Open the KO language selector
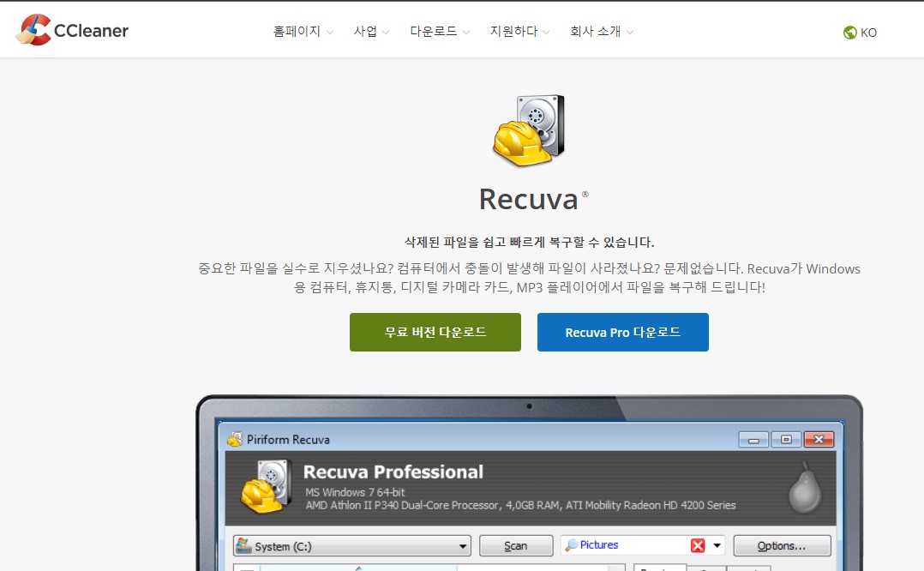This screenshot has width=924, height=571. point(861,33)
